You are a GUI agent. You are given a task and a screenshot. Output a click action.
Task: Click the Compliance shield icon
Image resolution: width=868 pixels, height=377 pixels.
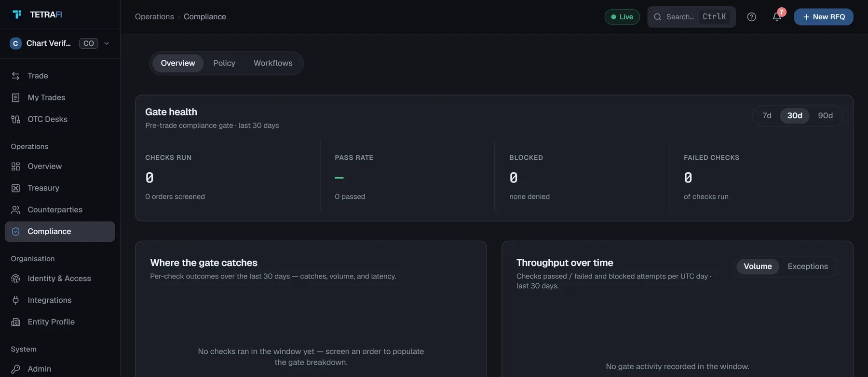[x=16, y=232]
